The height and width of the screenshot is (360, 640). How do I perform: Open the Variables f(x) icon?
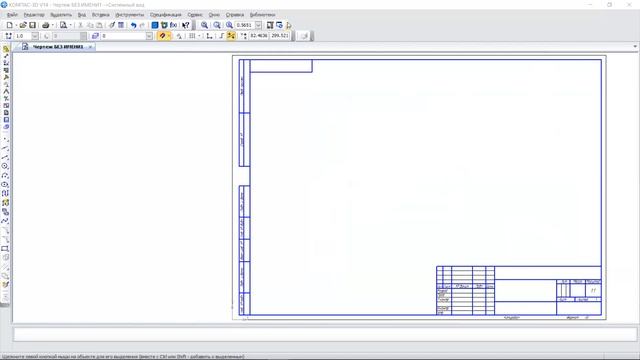[x=174, y=25]
